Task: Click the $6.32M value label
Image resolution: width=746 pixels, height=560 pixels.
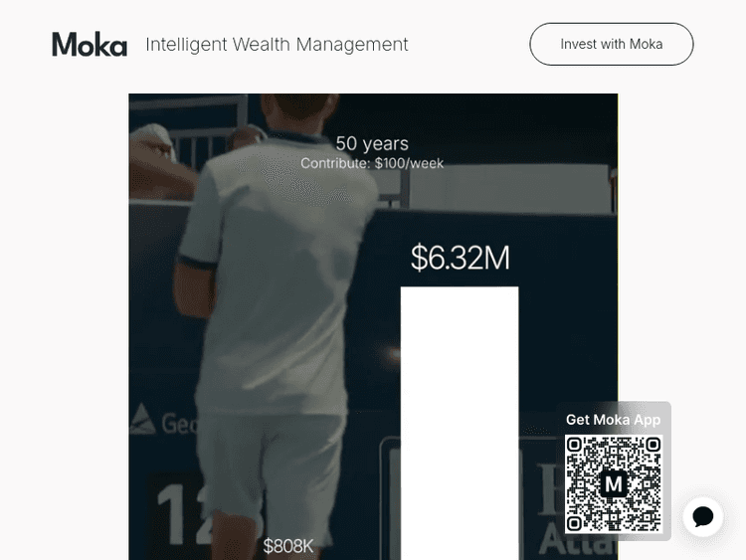Action: click(461, 258)
